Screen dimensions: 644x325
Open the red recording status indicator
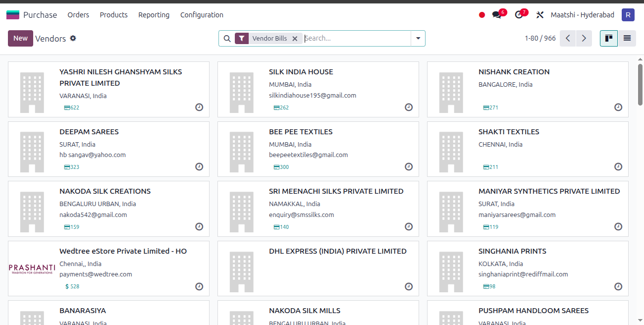(x=482, y=15)
